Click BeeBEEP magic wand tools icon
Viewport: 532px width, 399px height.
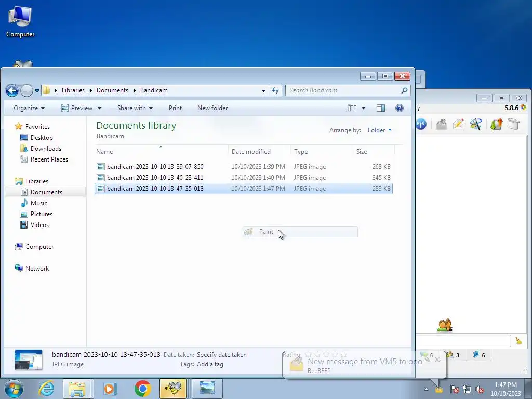(x=476, y=124)
